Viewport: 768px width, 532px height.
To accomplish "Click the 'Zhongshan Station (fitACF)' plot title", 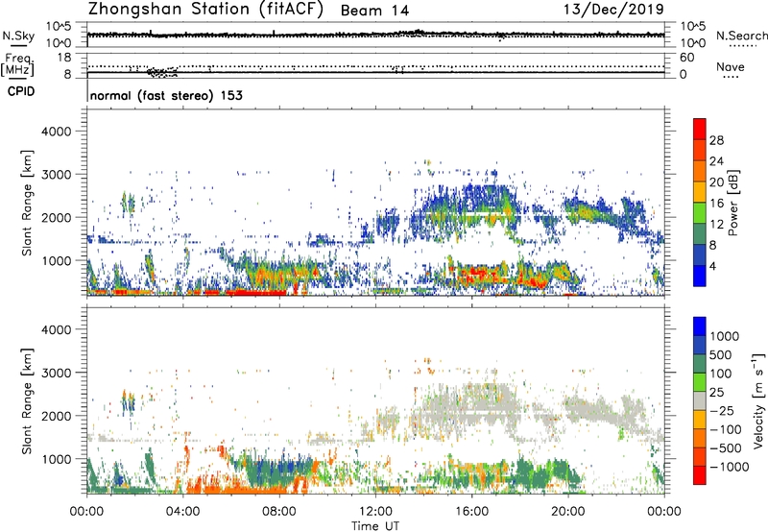I will point(205,10).
